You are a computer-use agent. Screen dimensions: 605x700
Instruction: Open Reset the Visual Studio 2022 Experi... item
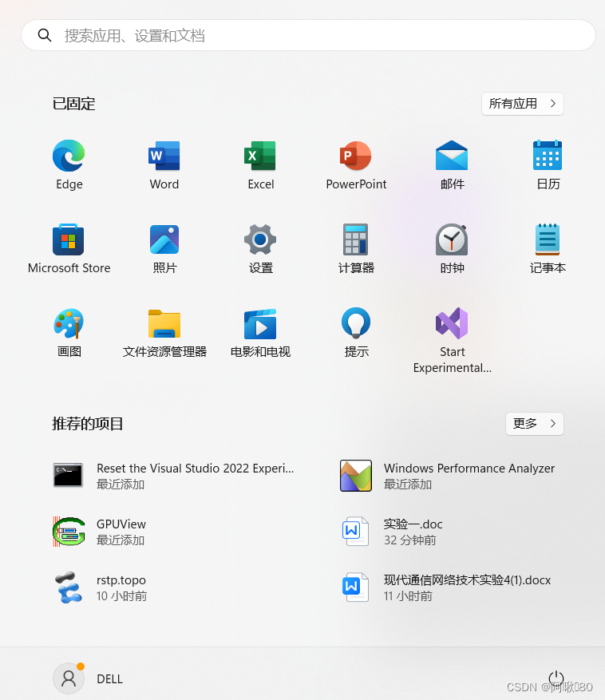175,476
